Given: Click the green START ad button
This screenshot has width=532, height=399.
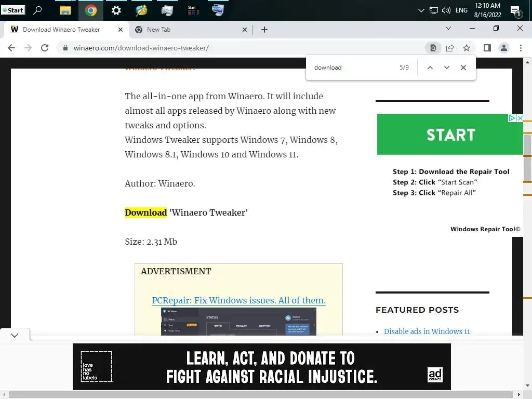Looking at the screenshot, I should [x=450, y=135].
